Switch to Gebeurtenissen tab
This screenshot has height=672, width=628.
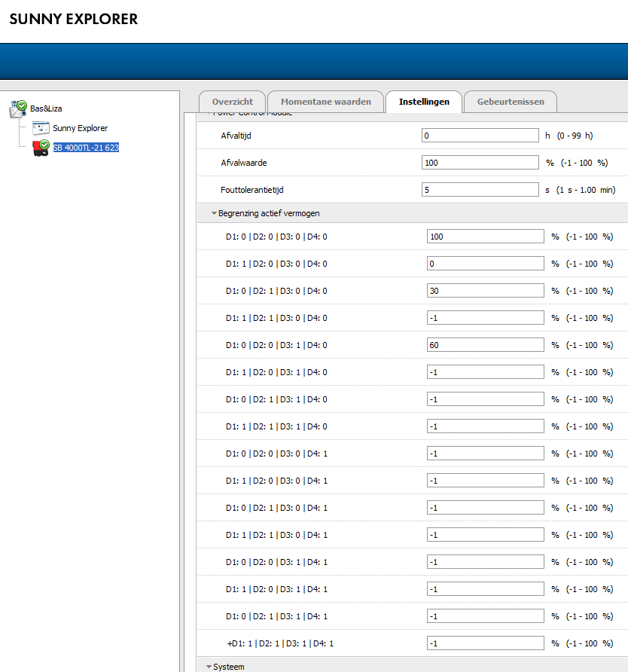pyautogui.click(x=511, y=102)
